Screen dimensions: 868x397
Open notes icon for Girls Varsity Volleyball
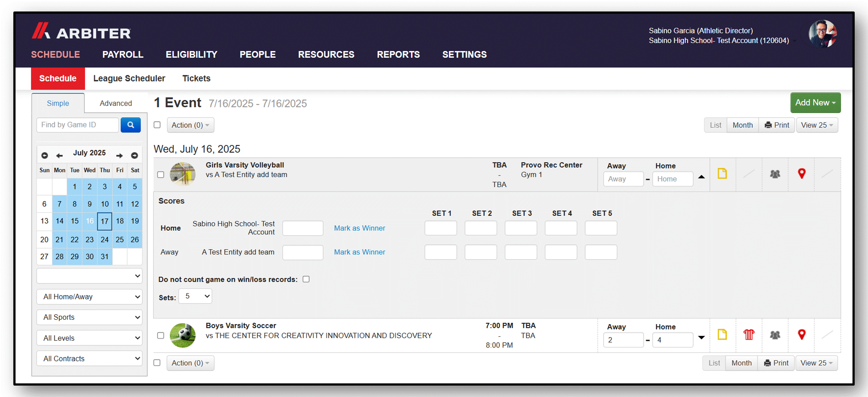722,174
